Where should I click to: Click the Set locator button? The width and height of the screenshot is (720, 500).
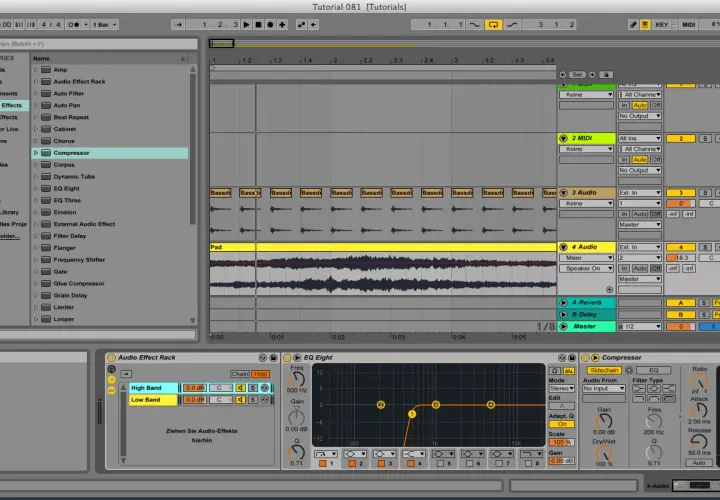coord(577,74)
